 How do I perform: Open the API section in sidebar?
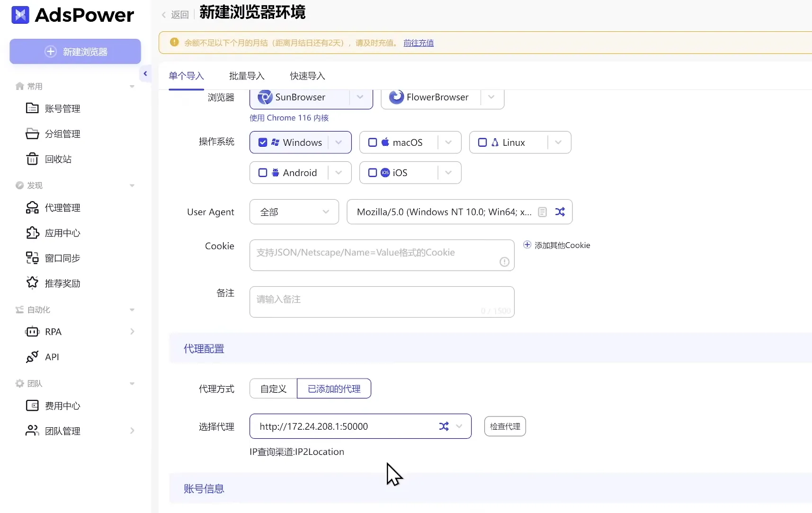tap(51, 356)
